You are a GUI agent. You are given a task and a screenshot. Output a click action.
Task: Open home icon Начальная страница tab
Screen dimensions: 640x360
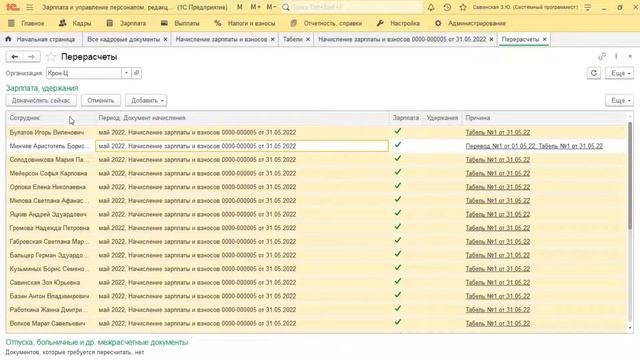[8, 39]
